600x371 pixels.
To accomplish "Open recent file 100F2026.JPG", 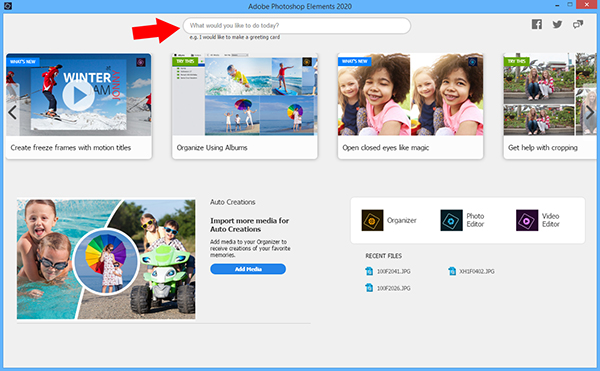I will [x=393, y=288].
